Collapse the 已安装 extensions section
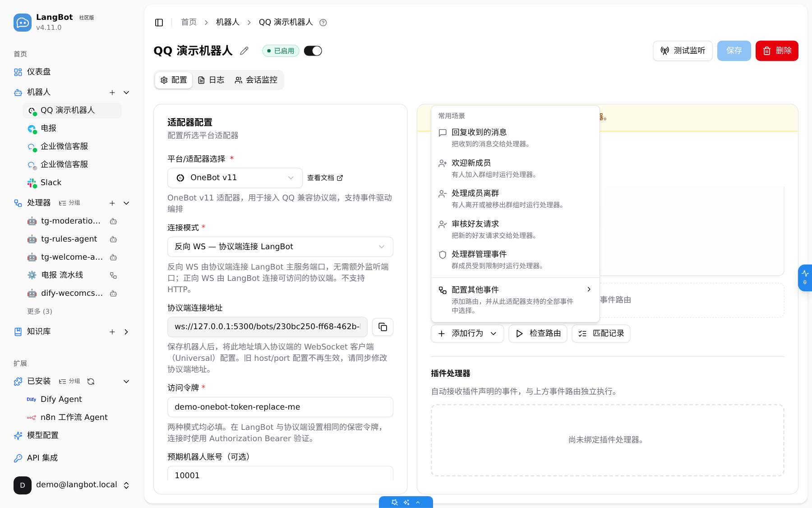The image size is (812, 508). [126, 382]
